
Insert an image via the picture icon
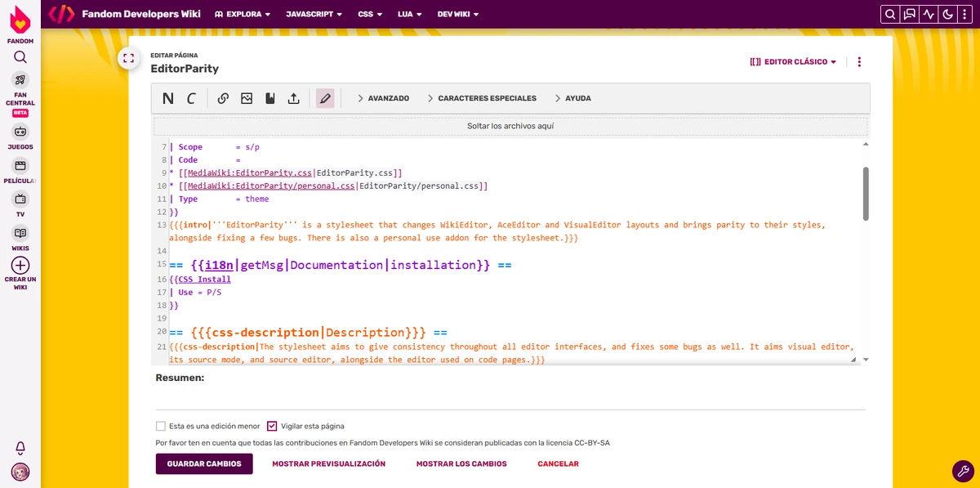tap(247, 98)
